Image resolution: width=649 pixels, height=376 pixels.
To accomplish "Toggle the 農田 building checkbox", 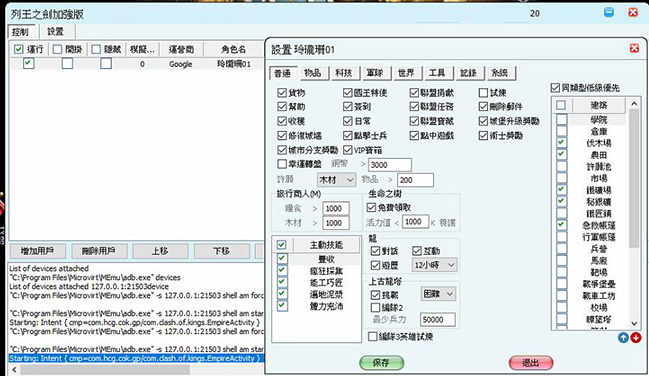I will (561, 154).
